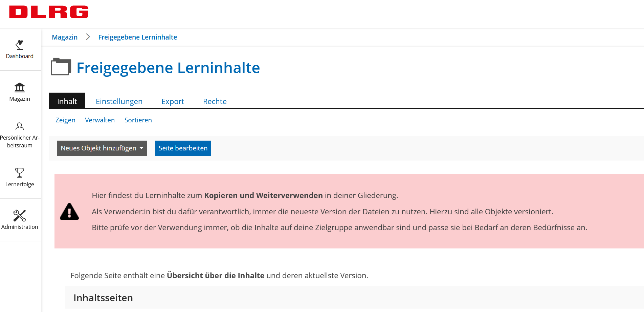This screenshot has width=644, height=312.
Task: Click the DLRG logo
Action: (x=49, y=12)
